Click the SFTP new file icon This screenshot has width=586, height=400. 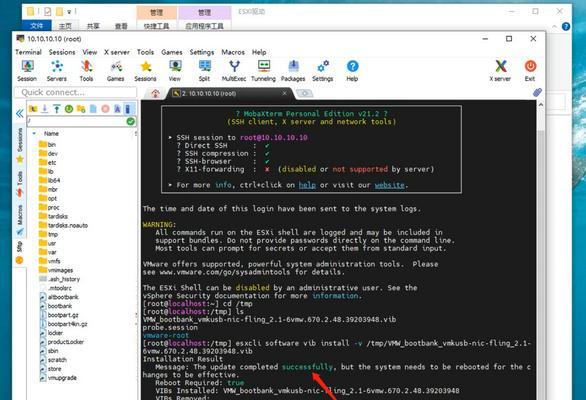[93, 109]
